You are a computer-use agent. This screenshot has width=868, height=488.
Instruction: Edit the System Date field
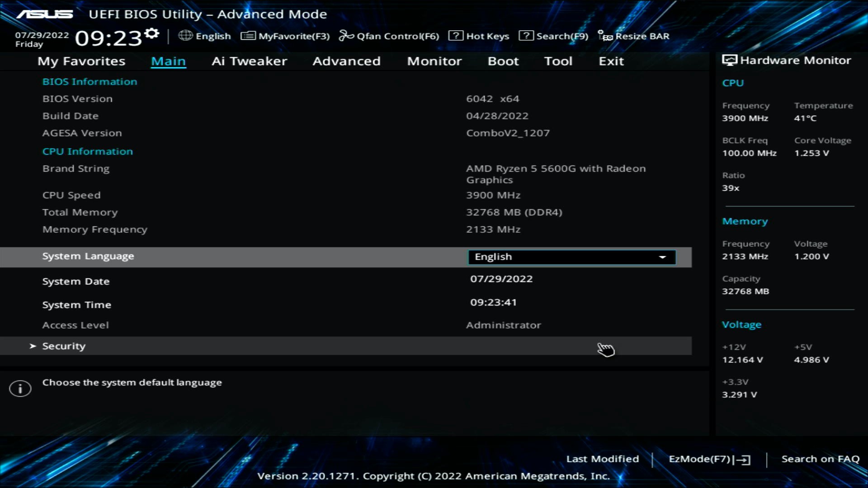[x=501, y=279]
